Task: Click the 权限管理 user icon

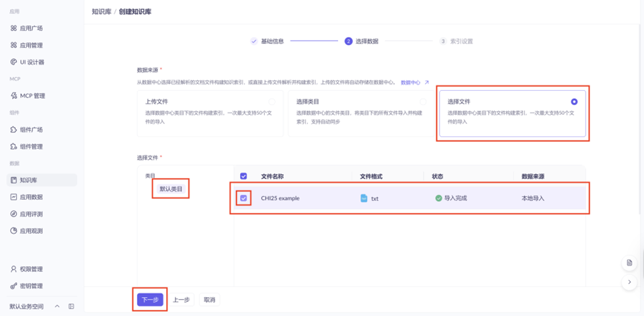Action: [x=13, y=269]
